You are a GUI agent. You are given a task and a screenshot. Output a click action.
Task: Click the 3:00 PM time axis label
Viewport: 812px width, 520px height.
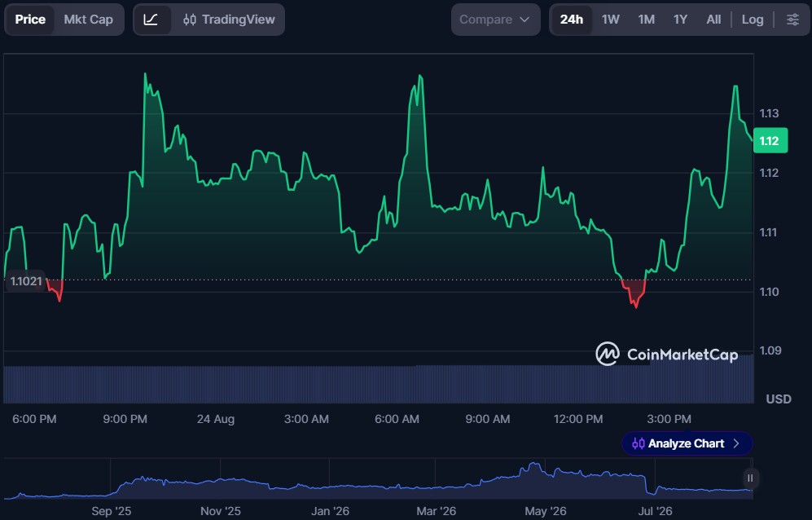pyautogui.click(x=669, y=419)
